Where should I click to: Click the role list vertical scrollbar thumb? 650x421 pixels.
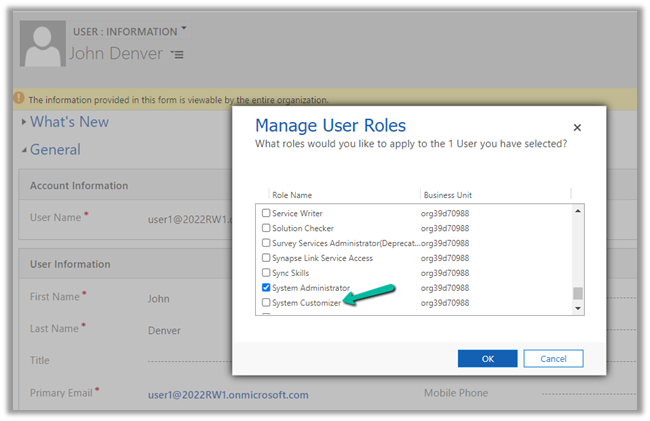click(577, 293)
